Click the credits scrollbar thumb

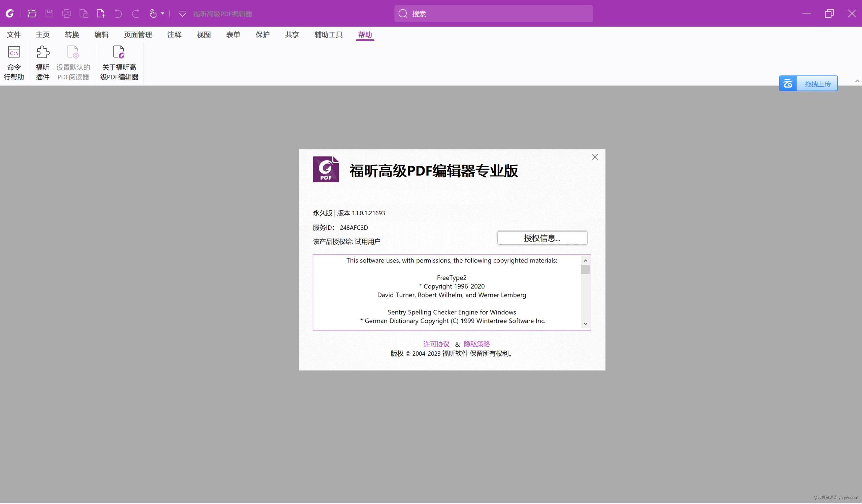(585, 269)
